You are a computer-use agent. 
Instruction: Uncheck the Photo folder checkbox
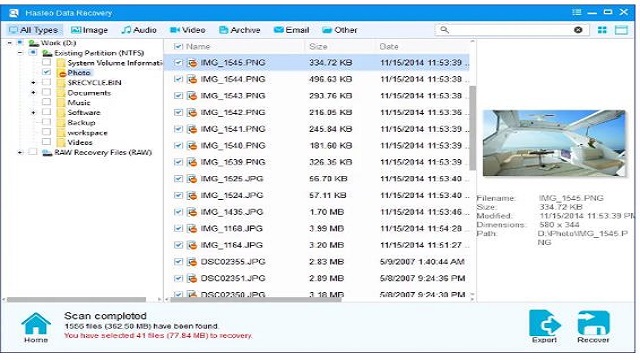[47, 72]
